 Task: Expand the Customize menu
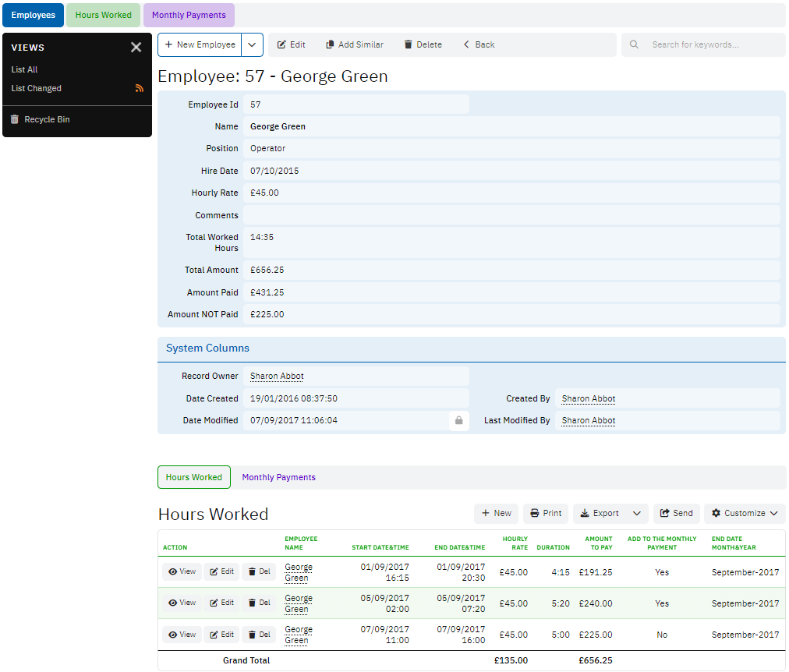click(x=745, y=514)
